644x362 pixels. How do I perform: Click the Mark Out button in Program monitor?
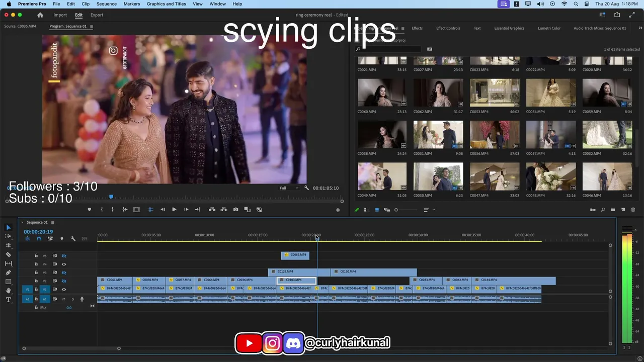(112, 210)
